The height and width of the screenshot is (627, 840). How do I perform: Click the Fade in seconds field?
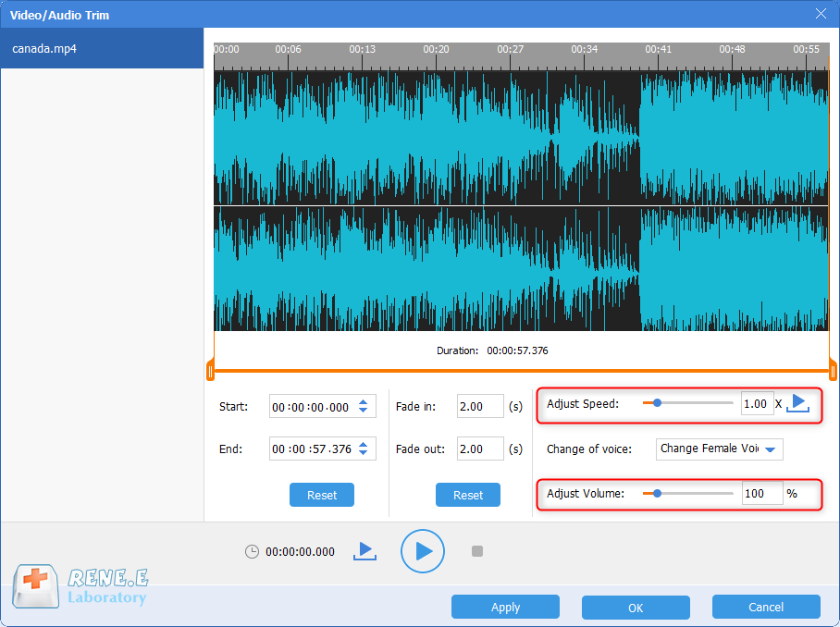tap(480, 406)
